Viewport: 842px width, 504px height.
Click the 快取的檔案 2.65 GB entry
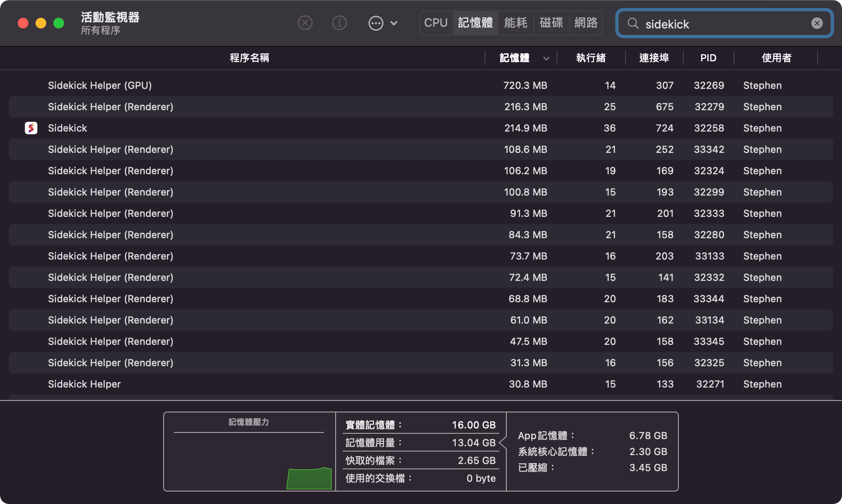pos(421,460)
